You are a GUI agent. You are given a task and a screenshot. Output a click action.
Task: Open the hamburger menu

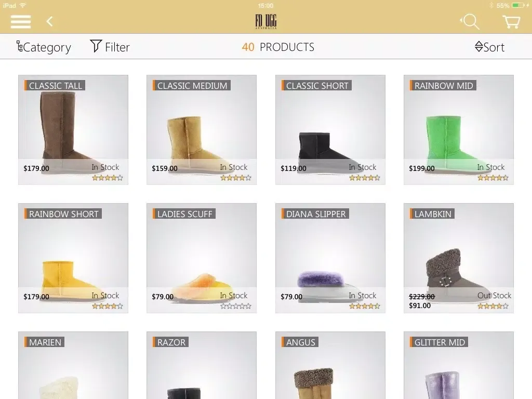pos(21,22)
